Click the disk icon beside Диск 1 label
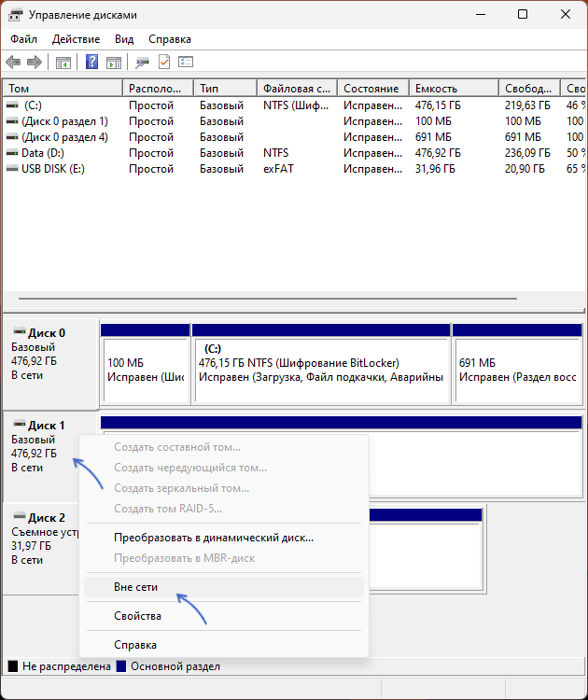Screen dimensions: 588x700 point(20,424)
